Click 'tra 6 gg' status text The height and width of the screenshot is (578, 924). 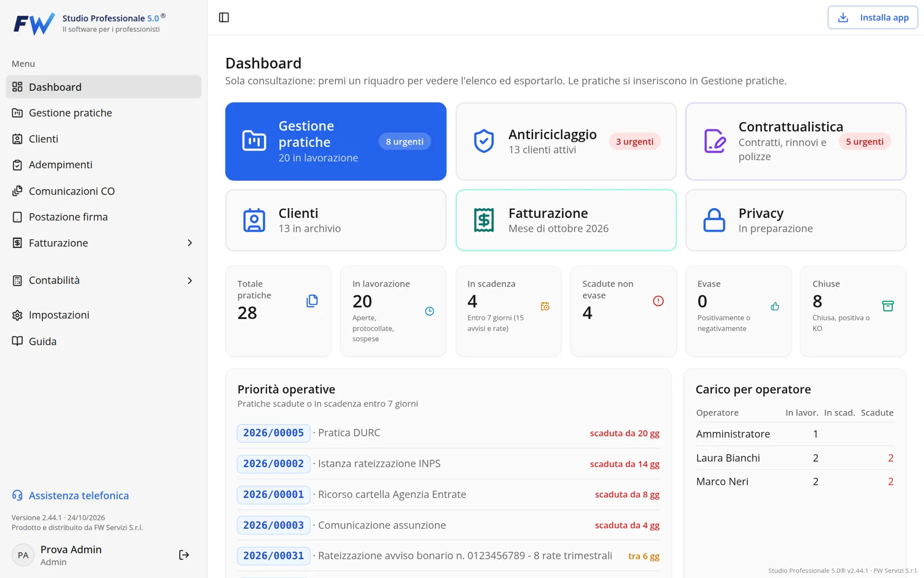(644, 556)
